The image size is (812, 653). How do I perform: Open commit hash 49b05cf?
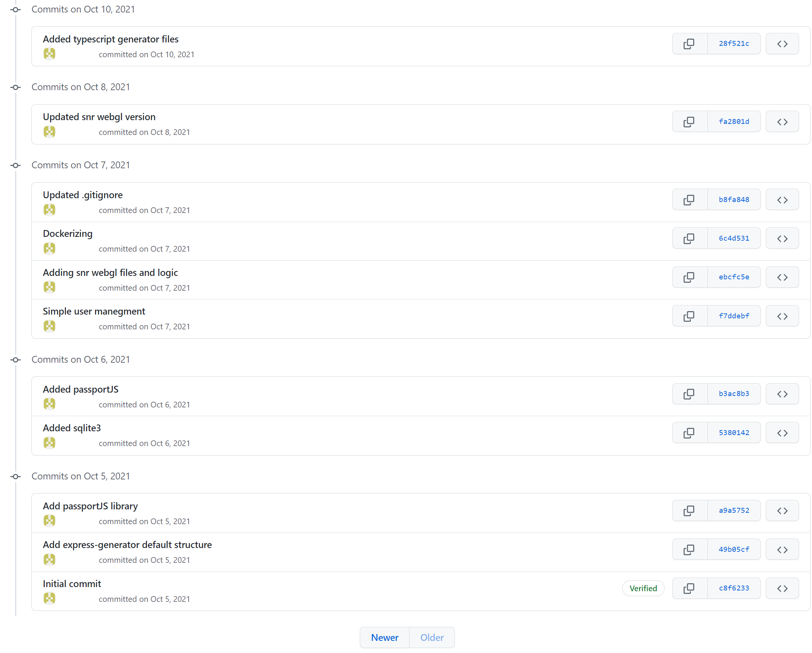[734, 550]
